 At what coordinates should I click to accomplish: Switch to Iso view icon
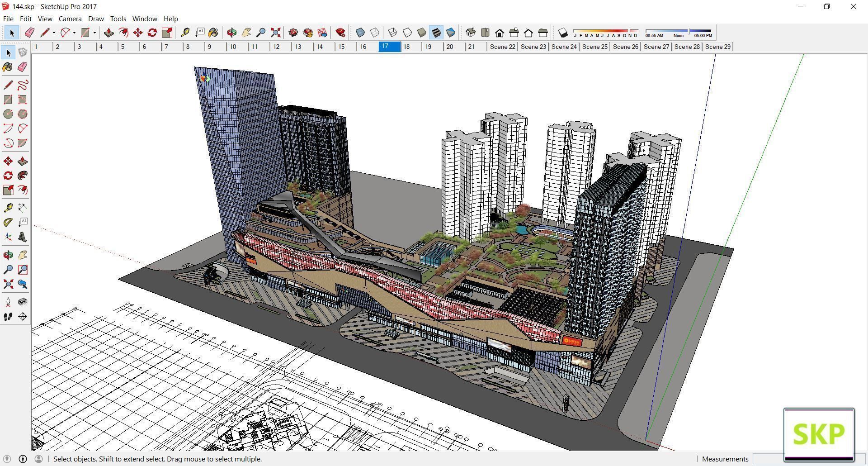[x=471, y=33]
